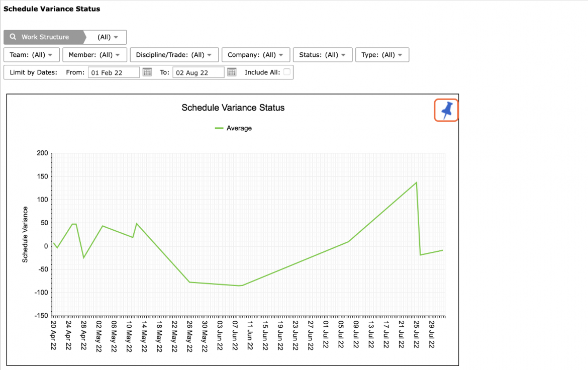Click the -150 value on the y-axis
588x370 pixels.
pos(41,316)
